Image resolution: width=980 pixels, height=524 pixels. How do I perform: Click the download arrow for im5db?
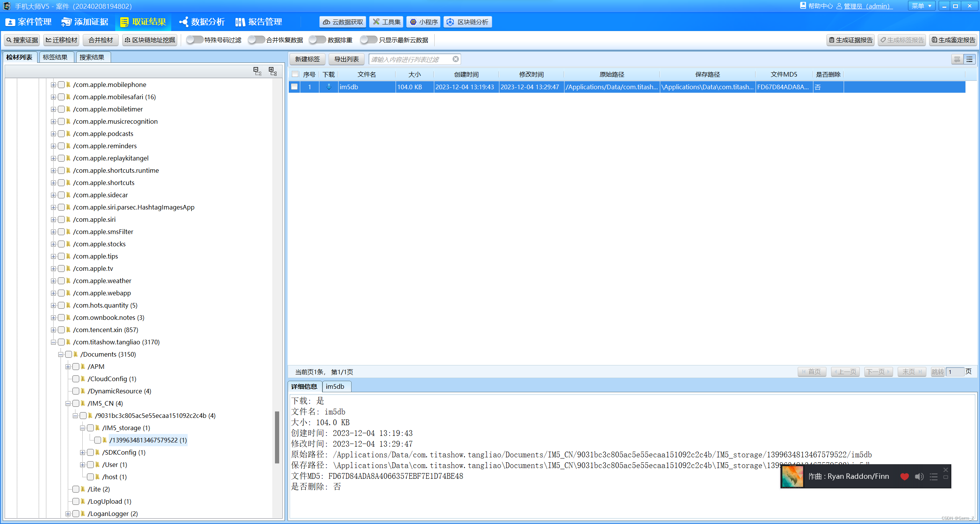(329, 87)
